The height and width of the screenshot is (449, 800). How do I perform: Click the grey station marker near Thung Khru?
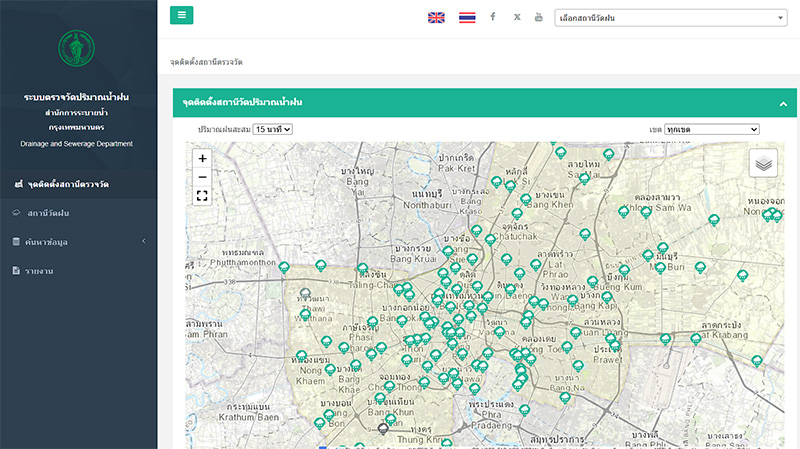[x=383, y=429]
